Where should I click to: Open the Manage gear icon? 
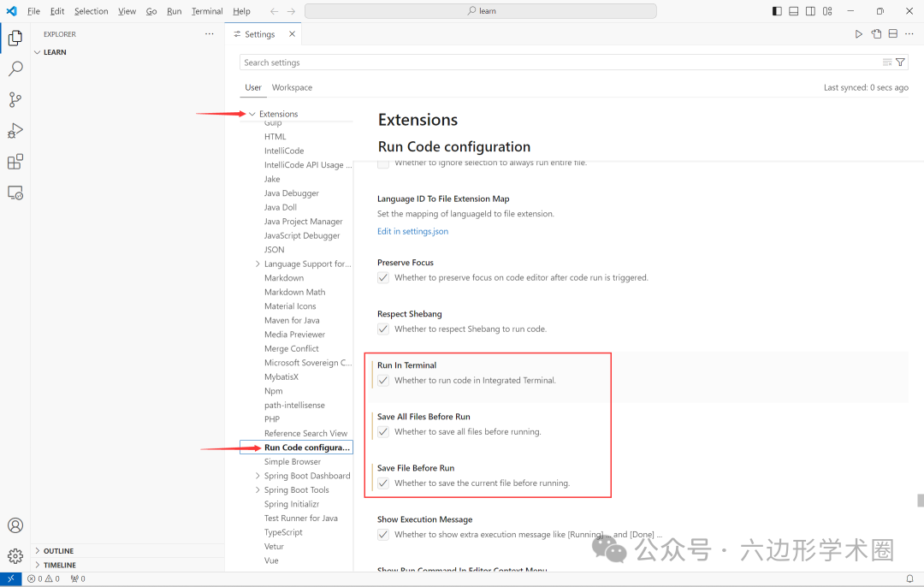click(x=15, y=556)
